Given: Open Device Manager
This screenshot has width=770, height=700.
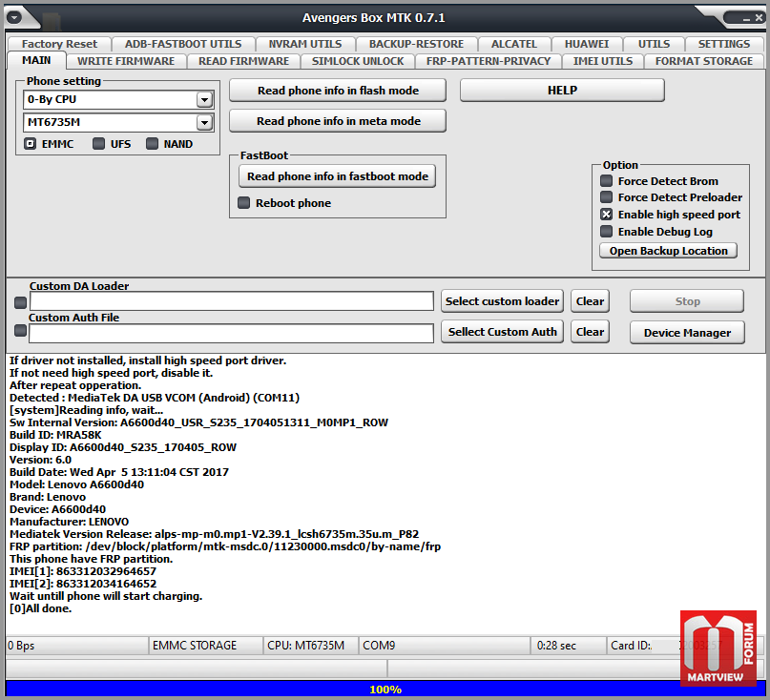Looking at the screenshot, I should point(687,332).
